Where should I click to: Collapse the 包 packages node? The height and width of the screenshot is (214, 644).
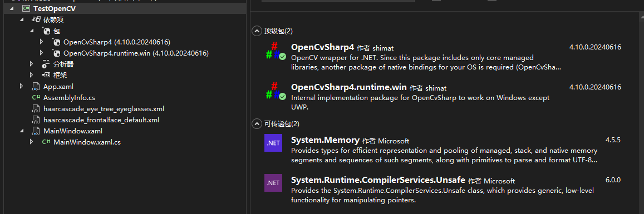[32, 31]
